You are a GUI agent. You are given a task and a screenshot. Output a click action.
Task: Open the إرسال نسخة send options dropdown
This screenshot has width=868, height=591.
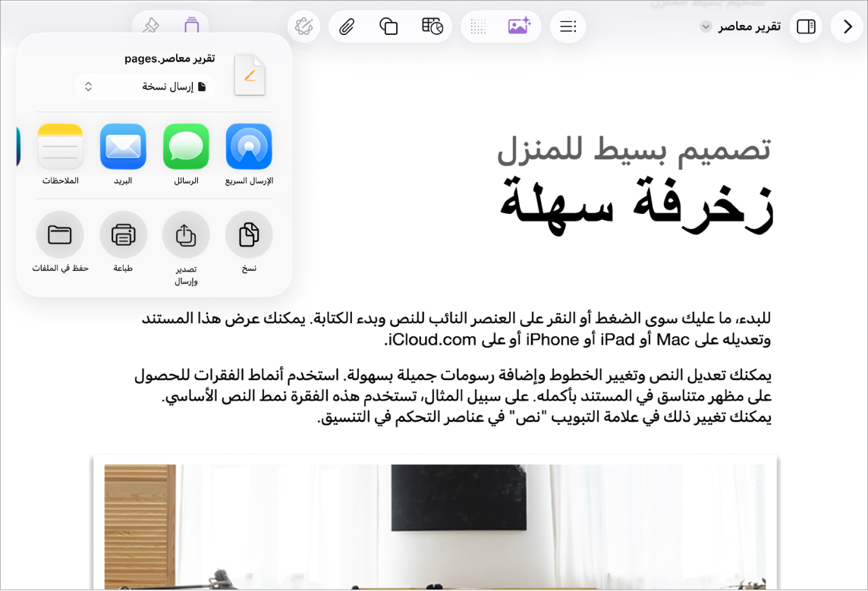pos(146,86)
